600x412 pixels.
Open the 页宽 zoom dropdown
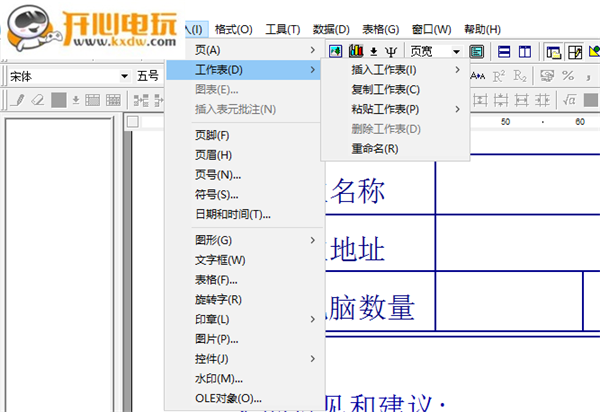tap(456, 51)
